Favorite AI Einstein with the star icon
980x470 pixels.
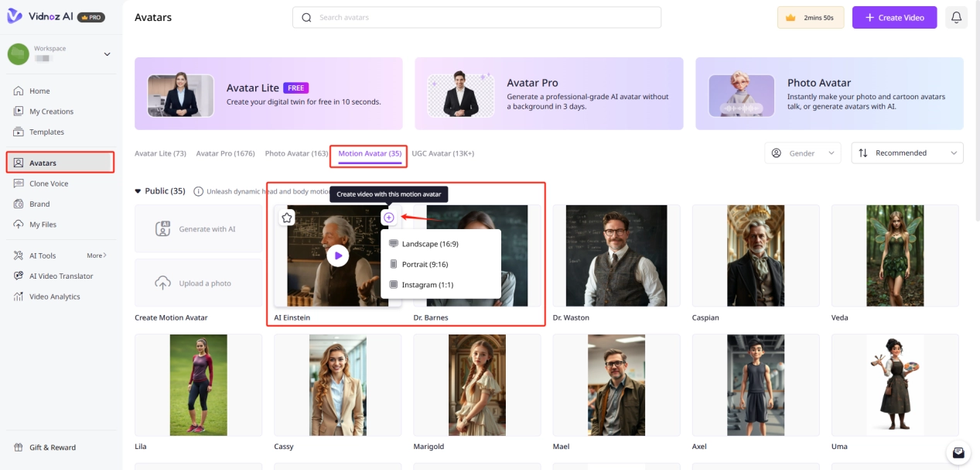point(287,218)
